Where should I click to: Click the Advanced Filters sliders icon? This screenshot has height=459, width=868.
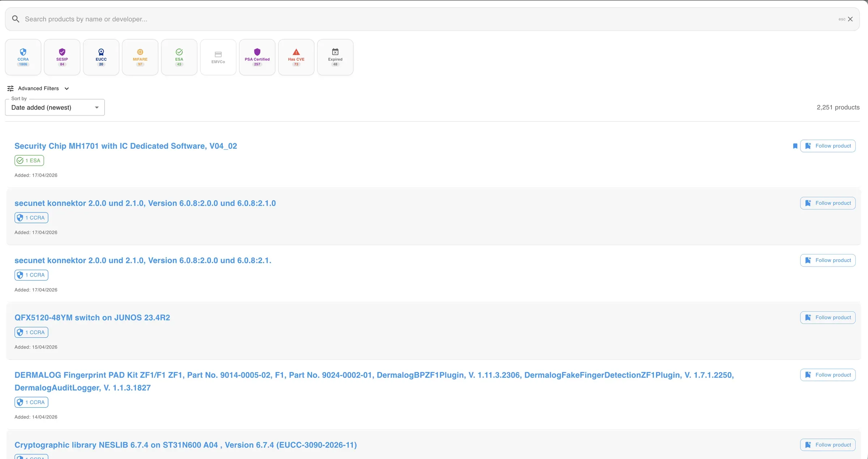pos(10,88)
